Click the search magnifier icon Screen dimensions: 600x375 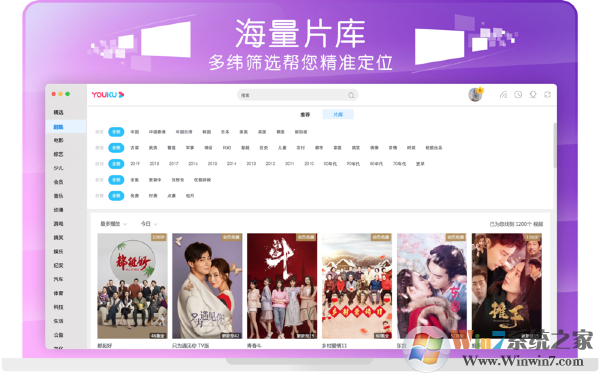[351, 95]
